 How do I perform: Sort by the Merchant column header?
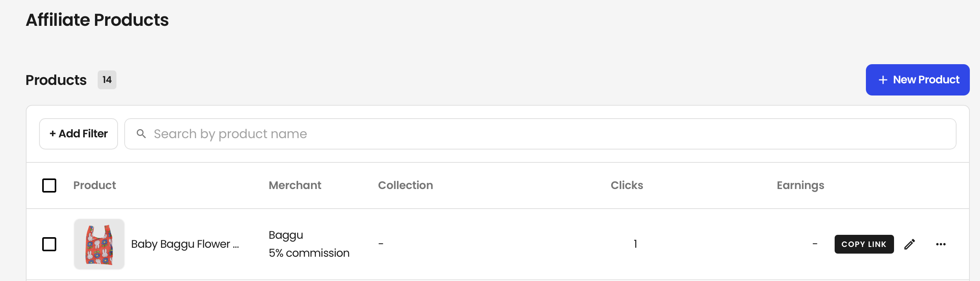point(295,185)
